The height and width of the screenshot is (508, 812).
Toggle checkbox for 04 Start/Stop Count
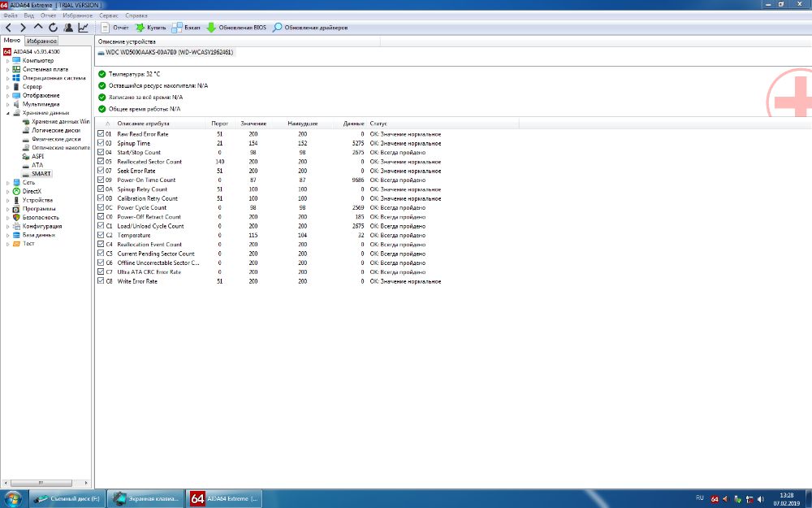pos(101,153)
